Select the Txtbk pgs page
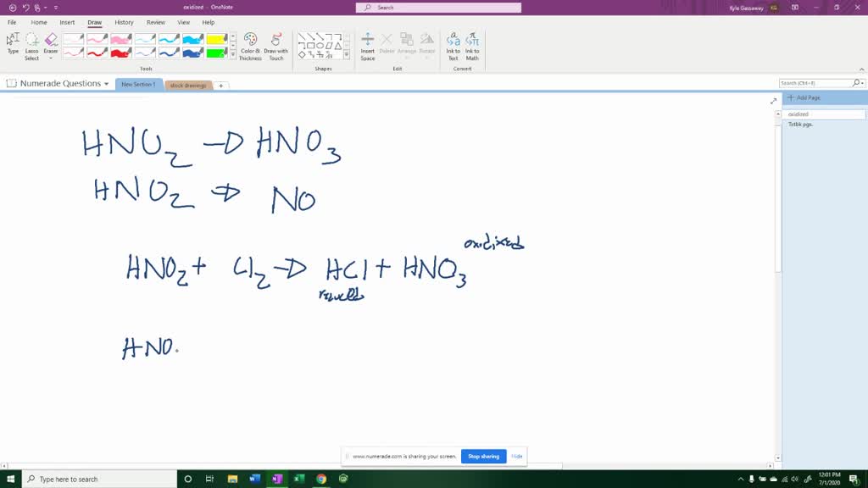The width and height of the screenshot is (868, 488). 805,124
